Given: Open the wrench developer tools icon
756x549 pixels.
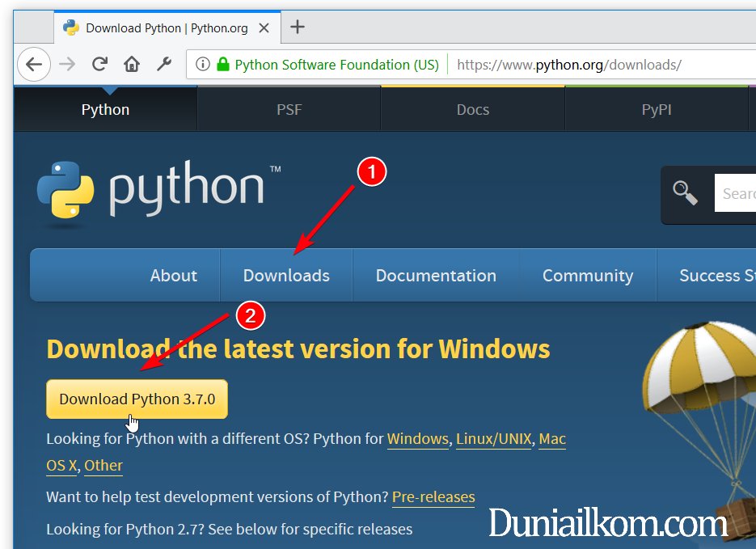Looking at the screenshot, I should pyautogui.click(x=164, y=64).
